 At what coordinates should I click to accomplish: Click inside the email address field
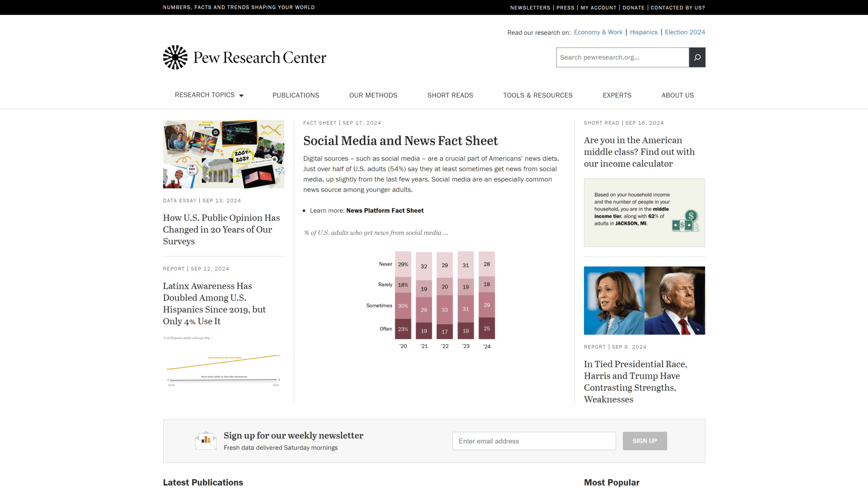pyautogui.click(x=534, y=441)
